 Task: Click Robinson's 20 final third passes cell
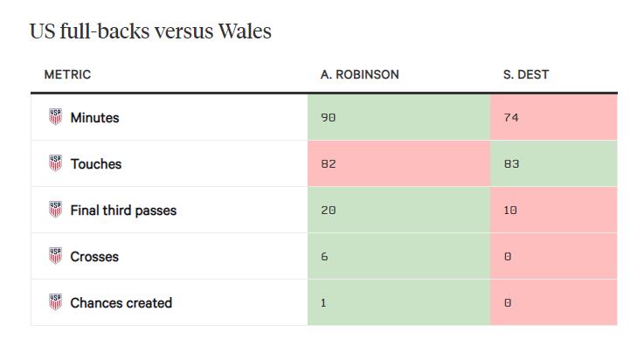click(398, 211)
